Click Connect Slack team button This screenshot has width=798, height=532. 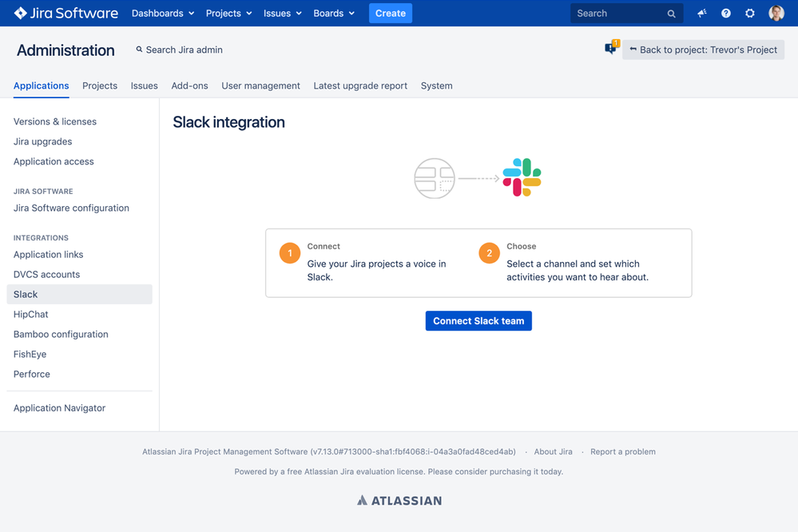[478, 321]
